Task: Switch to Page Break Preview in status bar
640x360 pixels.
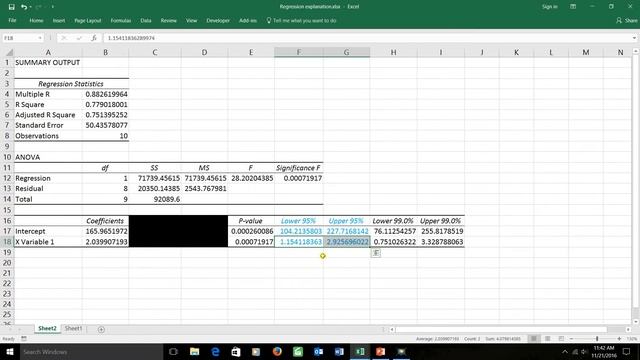Action: 561,338
